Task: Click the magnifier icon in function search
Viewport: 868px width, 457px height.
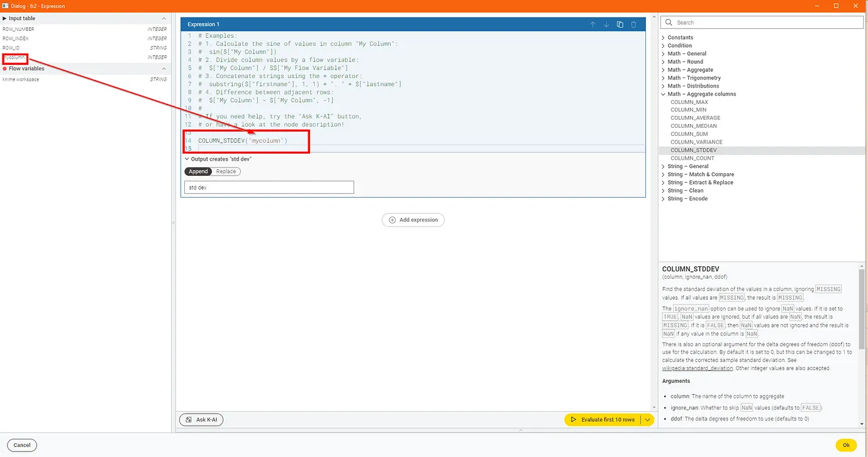Action: point(669,23)
